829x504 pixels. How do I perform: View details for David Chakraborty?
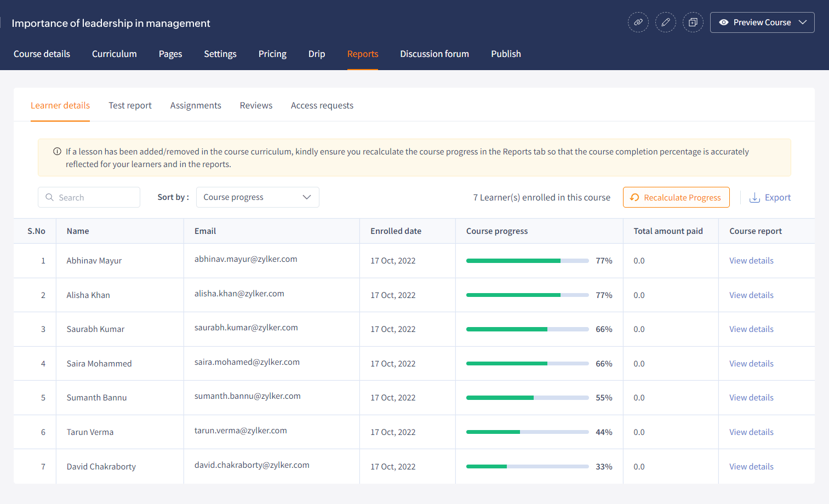(x=751, y=466)
